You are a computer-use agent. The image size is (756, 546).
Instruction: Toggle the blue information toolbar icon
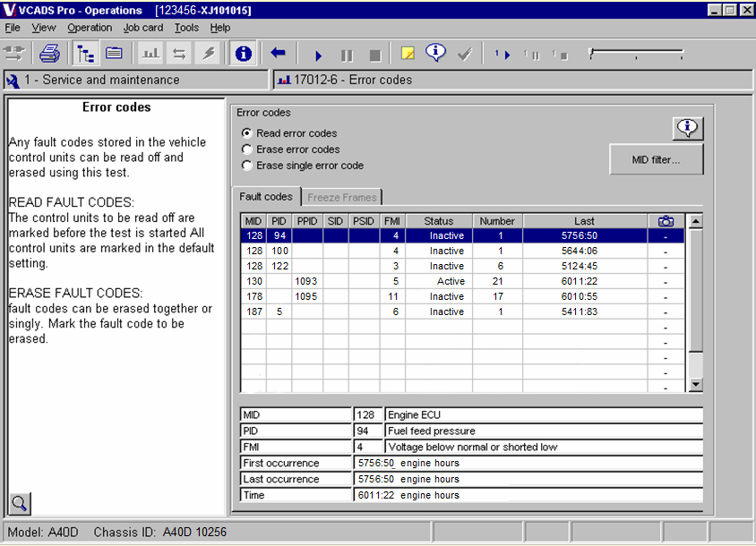(x=243, y=54)
